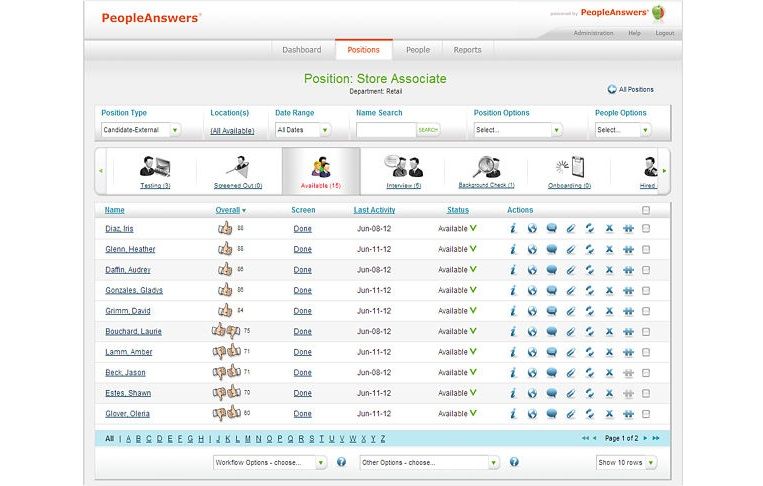The height and width of the screenshot is (486, 763).
Task: Open the Administration menu link
Action: [593, 33]
